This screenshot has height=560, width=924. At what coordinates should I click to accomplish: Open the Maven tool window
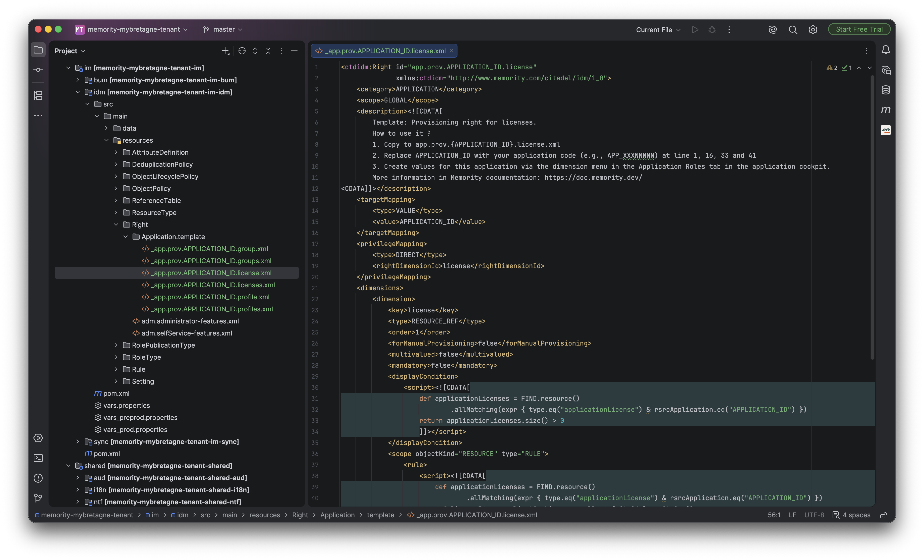(885, 110)
